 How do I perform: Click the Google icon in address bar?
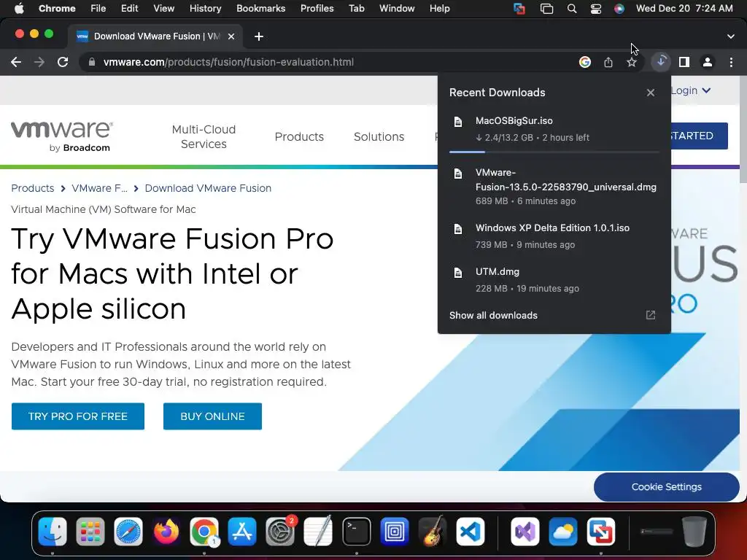pos(584,62)
